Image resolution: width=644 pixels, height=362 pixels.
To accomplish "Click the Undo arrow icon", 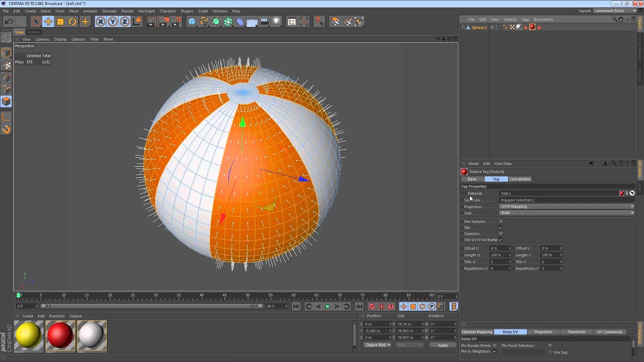I will 9,22.
